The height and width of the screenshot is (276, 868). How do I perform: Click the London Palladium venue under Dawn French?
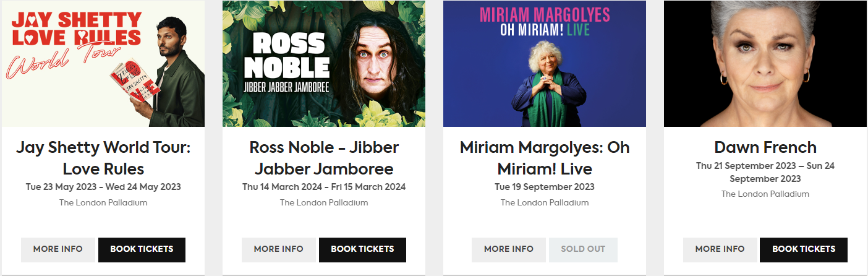[x=765, y=194]
